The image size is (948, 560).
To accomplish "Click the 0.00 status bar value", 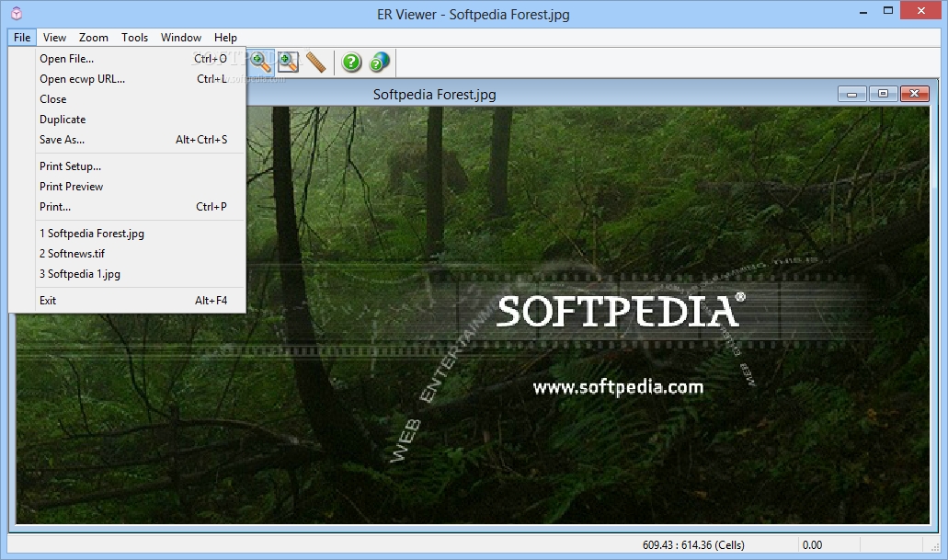I will [812, 545].
